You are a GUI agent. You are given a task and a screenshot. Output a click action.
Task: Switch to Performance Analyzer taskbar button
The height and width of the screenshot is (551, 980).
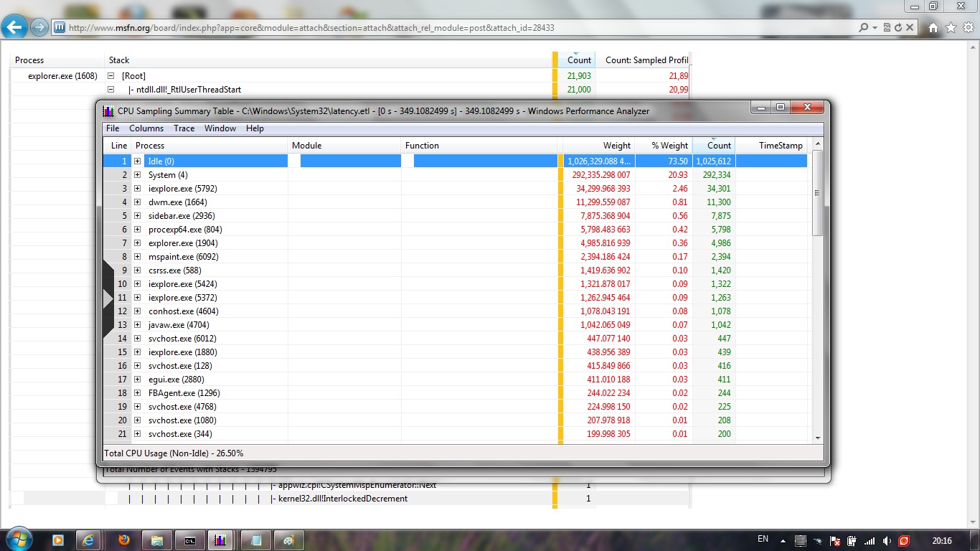click(x=222, y=540)
